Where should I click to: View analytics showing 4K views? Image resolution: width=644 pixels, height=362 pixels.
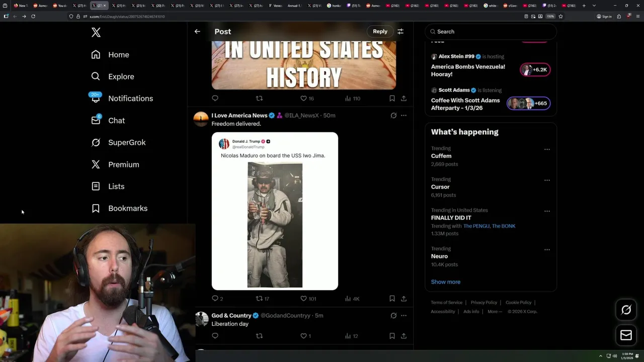352,299
